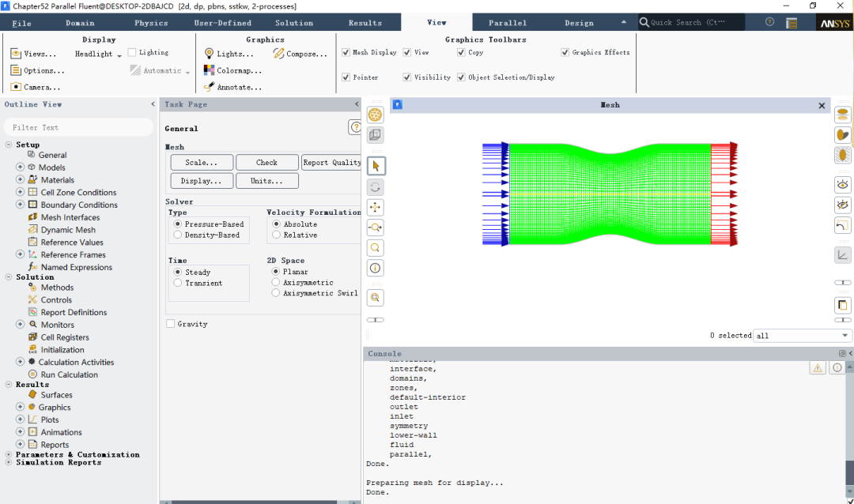Click the General task page help icon

coord(355,127)
